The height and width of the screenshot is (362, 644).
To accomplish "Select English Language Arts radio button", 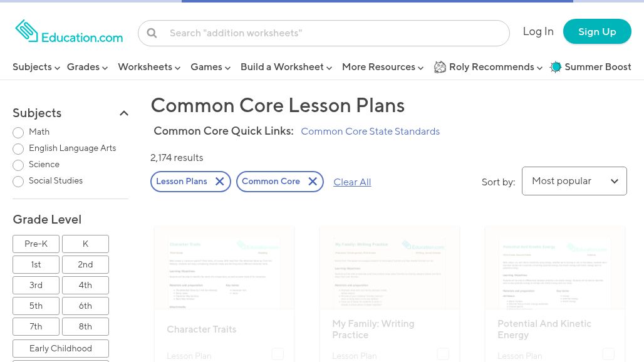I will point(18,148).
